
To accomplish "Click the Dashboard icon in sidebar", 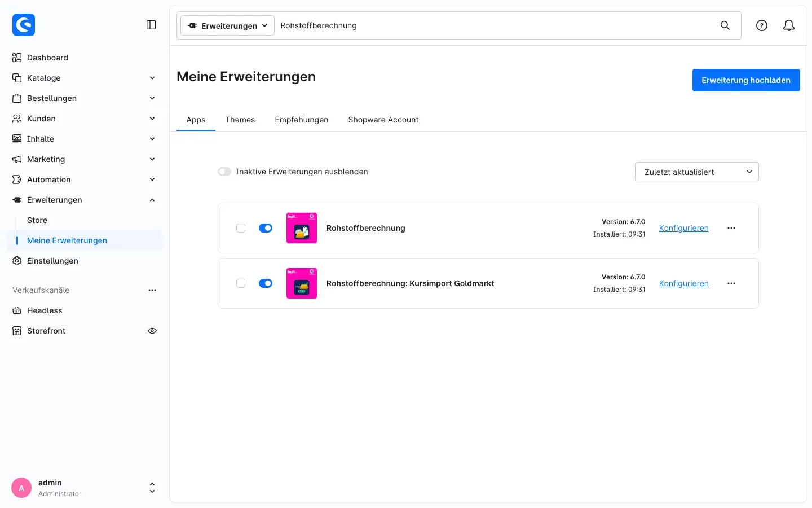I will pos(17,58).
